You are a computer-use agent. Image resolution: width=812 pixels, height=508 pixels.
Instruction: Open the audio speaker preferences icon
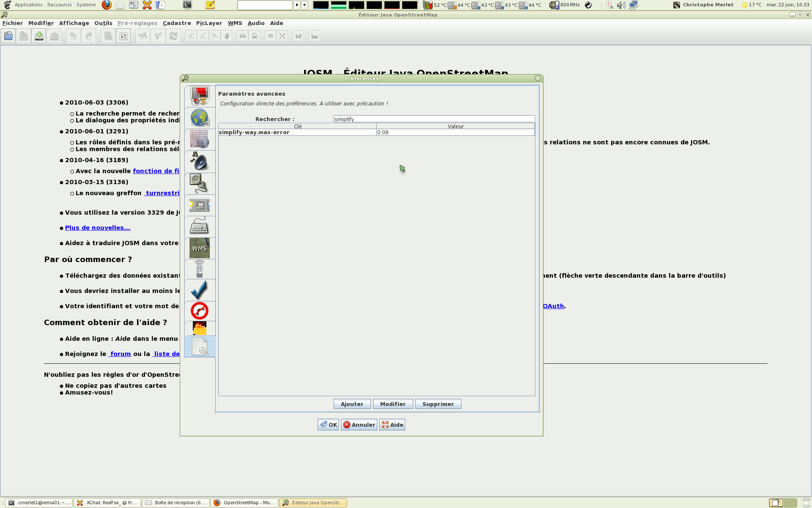click(200, 162)
